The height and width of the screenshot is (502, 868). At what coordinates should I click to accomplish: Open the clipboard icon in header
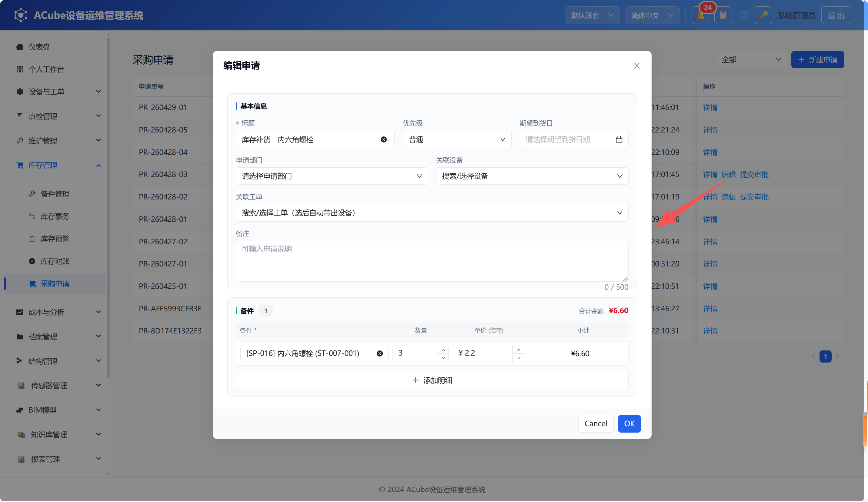click(x=723, y=15)
